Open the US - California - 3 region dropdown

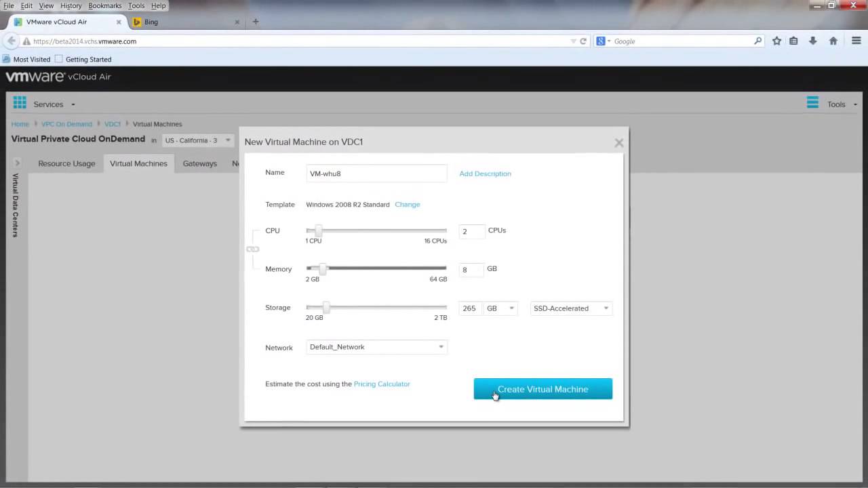click(x=197, y=140)
